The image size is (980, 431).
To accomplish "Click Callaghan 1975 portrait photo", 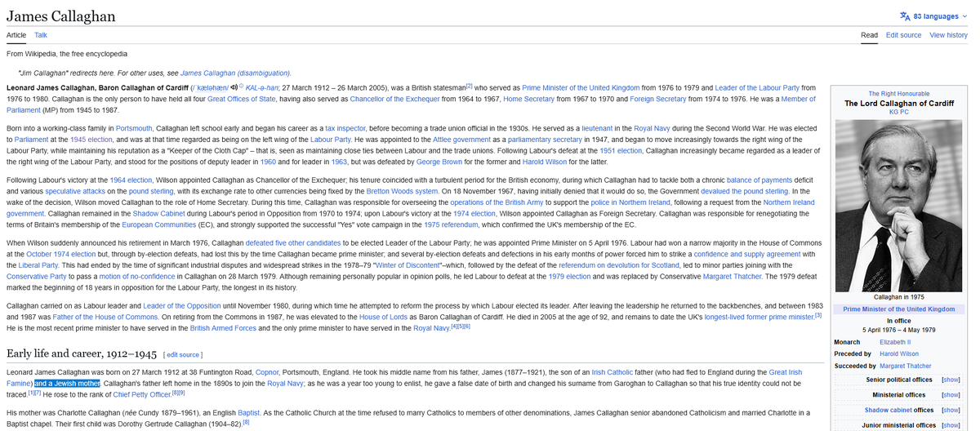I will [x=899, y=206].
